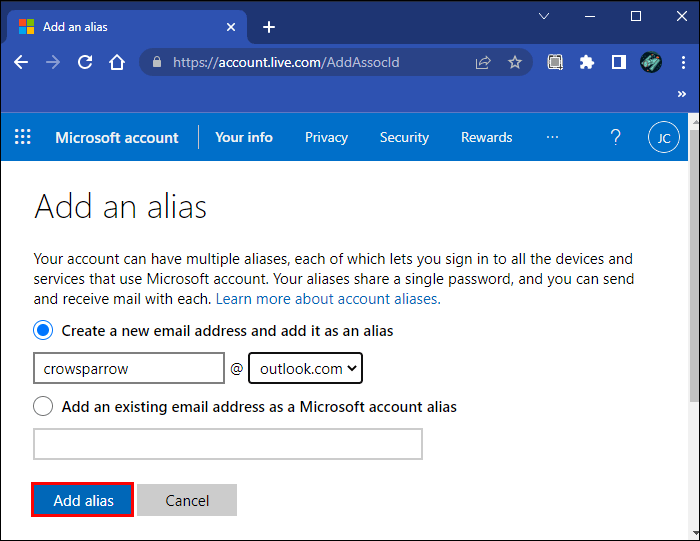Screen dimensions: 700x541
Task: Expand the outlook.com domain dropdown
Action: point(305,369)
